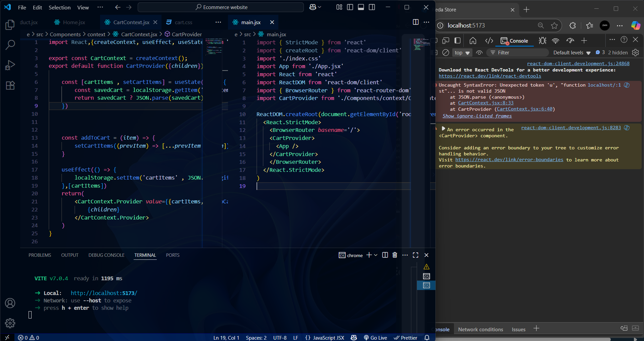Toggle live expression eye icon
This screenshot has width=644, height=341.
479,53
